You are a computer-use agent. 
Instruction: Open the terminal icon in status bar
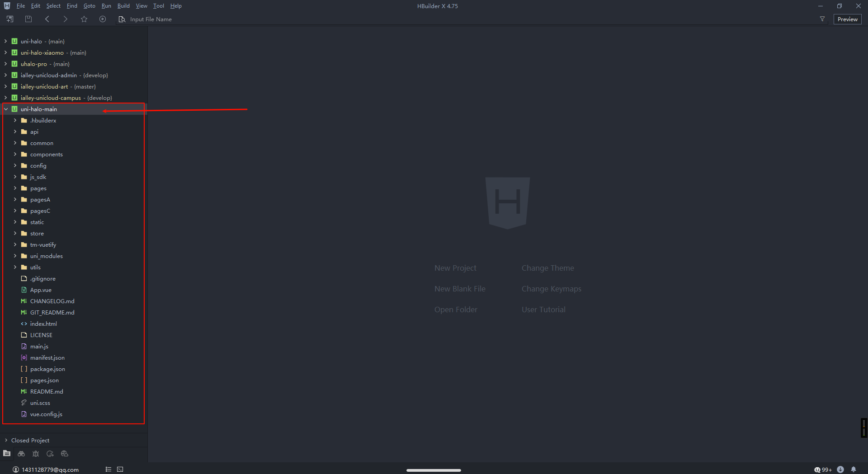pyautogui.click(x=120, y=469)
